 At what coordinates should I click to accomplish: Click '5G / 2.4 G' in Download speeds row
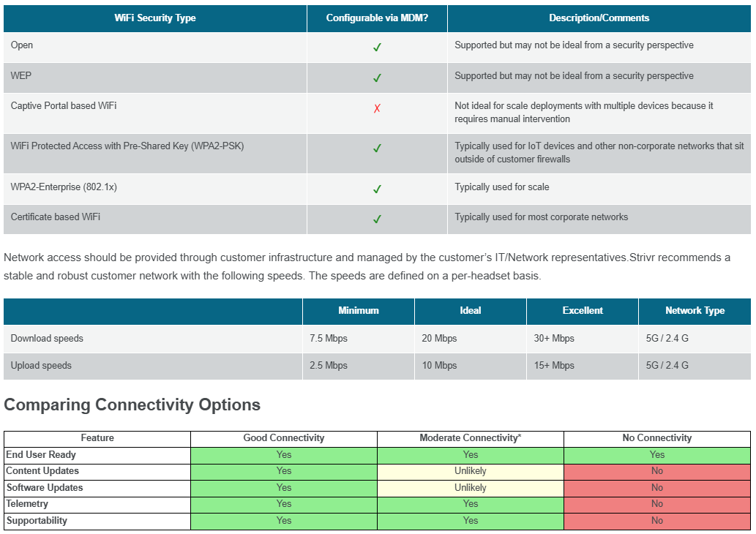point(667,339)
